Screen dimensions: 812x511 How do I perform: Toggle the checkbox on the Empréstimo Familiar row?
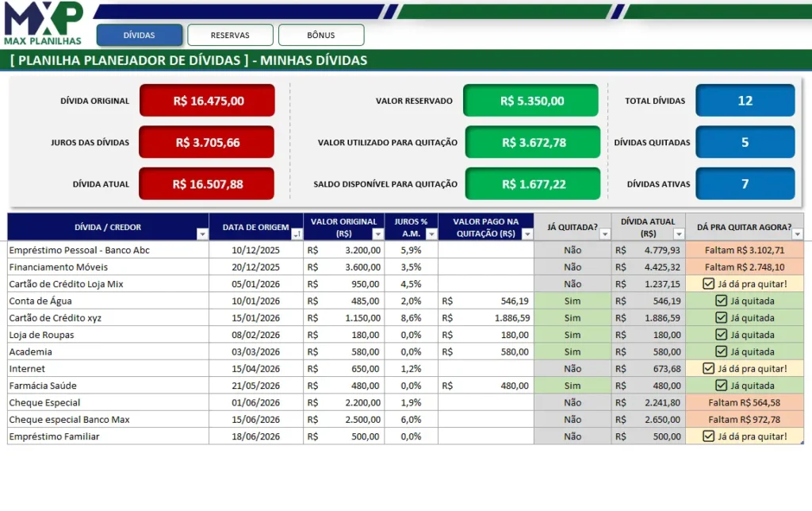coord(708,436)
